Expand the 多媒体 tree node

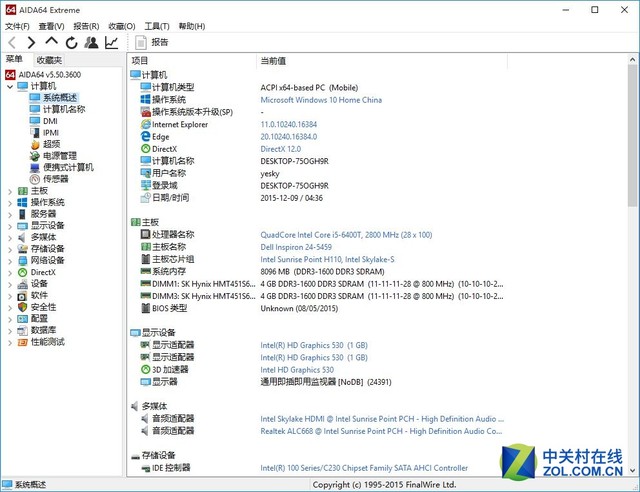tap(10, 238)
